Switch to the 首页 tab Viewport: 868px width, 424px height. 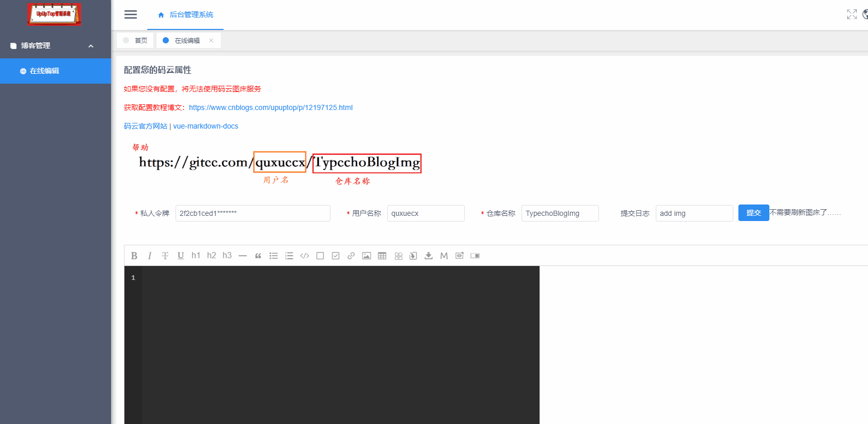pyautogui.click(x=135, y=40)
